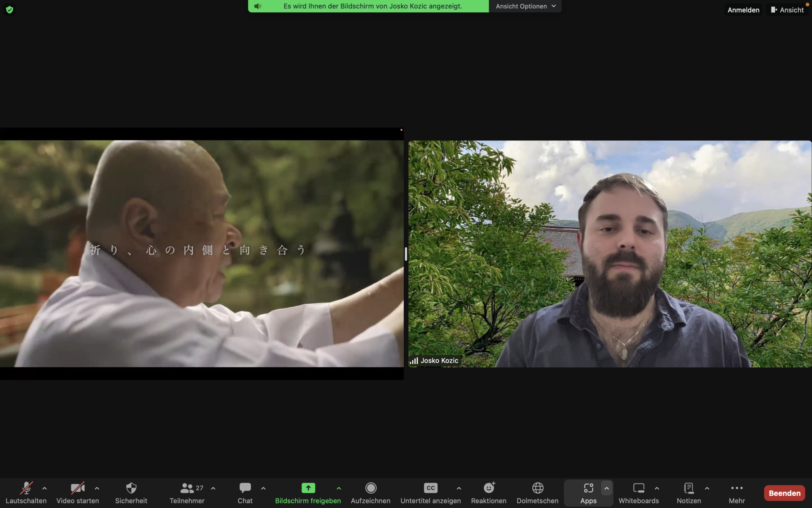Open Dolmetschen interpretation globe
The height and width of the screenshot is (508, 812).
(538, 493)
